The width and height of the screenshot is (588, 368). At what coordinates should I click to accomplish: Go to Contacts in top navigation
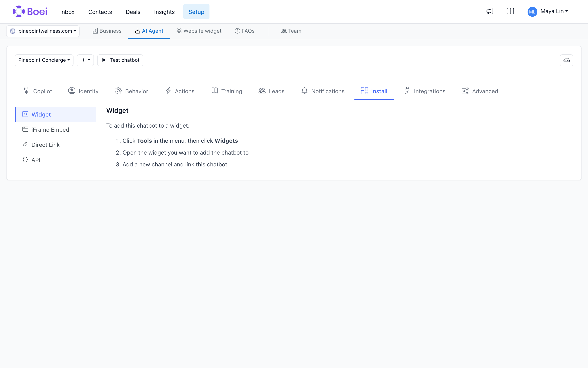(x=100, y=12)
